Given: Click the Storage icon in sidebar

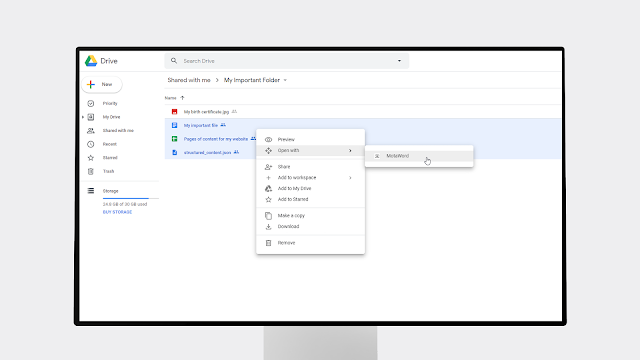Looking at the screenshot, I should point(91,191).
